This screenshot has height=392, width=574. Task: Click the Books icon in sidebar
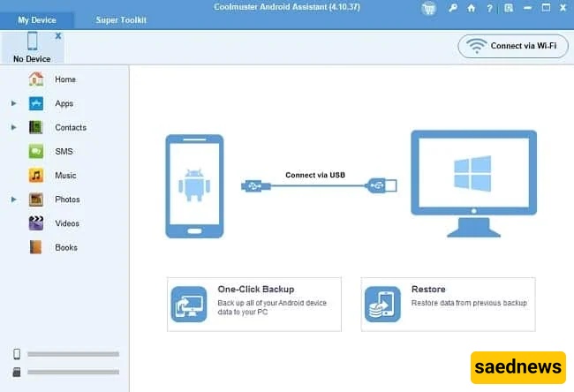pyautogui.click(x=36, y=247)
